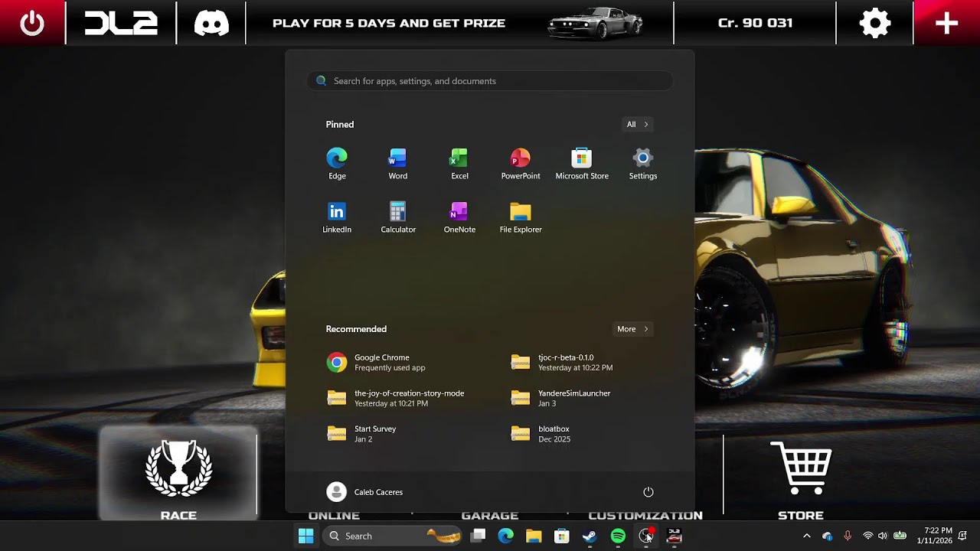Select the Online game menu tab
This screenshot has width=980, height=551.
coord(334,516)
